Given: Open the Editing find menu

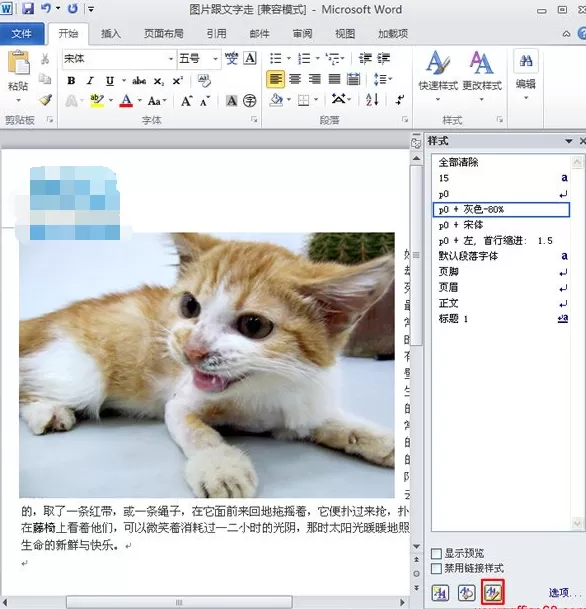Looking at the screenshot, I should coord(526,73).
